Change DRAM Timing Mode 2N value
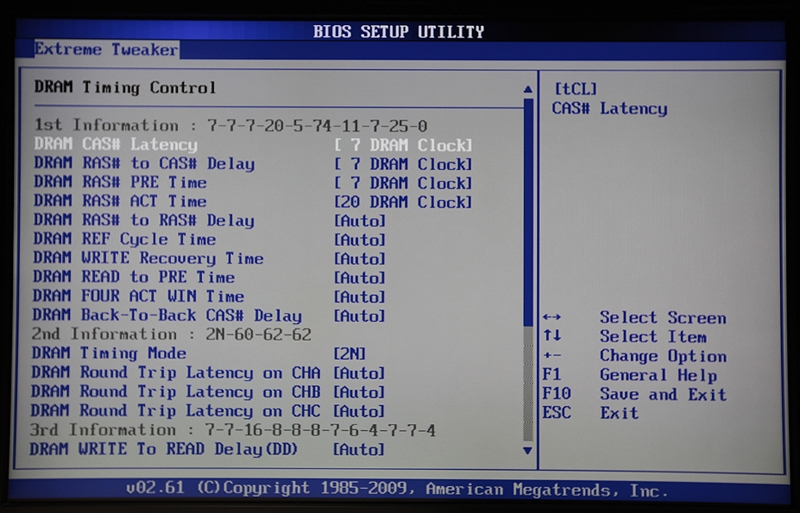 [349, 354]
